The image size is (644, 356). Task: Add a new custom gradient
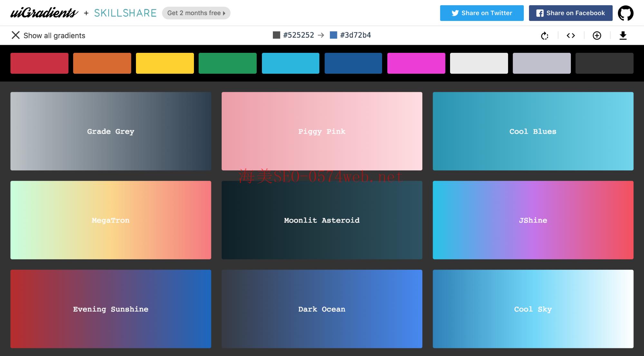[x=597, y=35]
